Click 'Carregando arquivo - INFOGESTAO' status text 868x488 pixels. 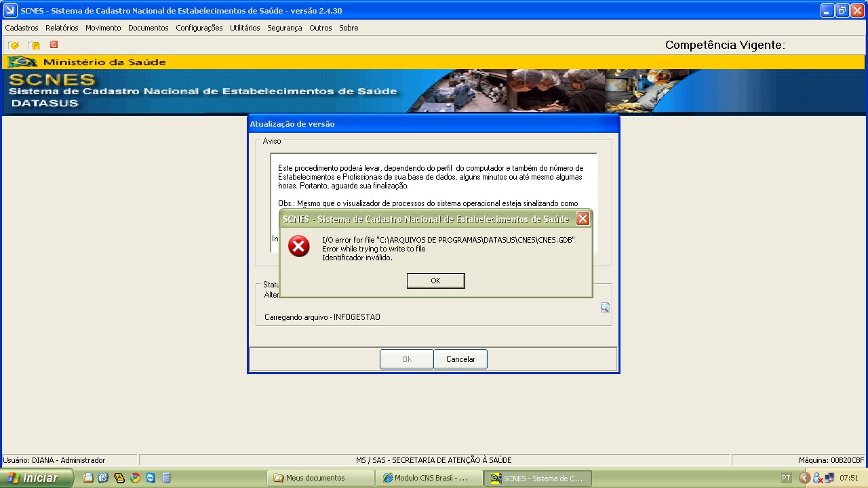[322, 317]
